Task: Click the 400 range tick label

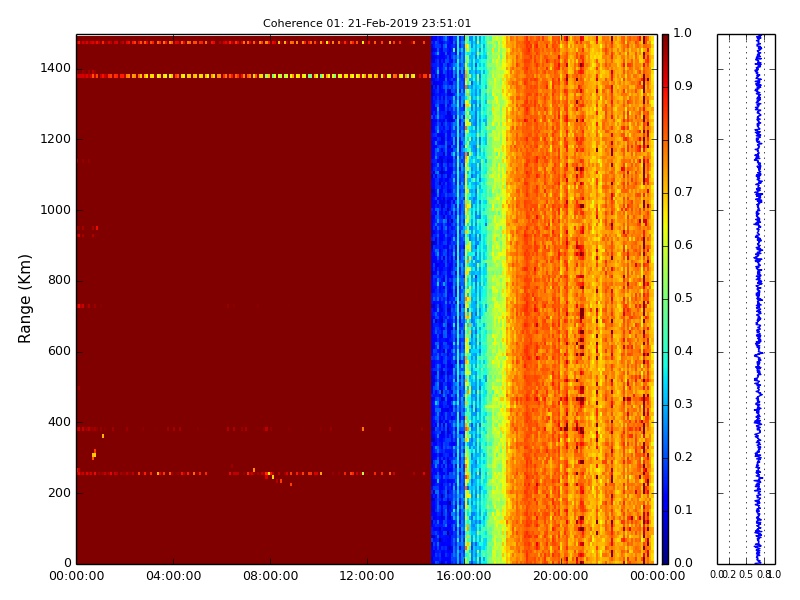Action: 59,422
